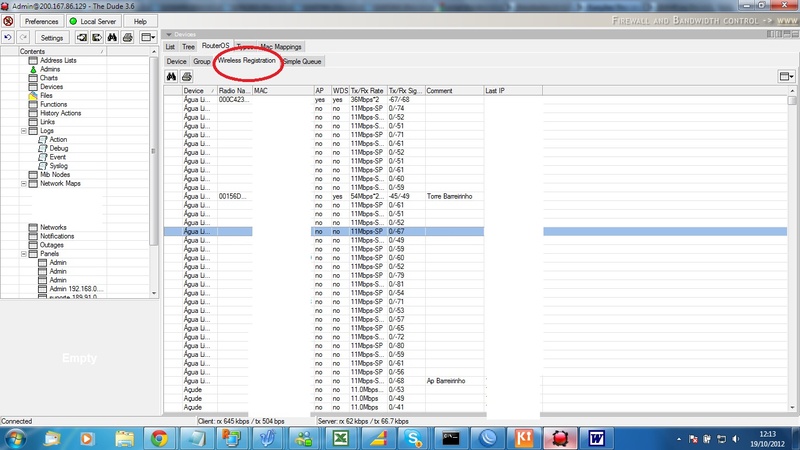The width and height of the screenshot is (800, 450).
Task: Open the pane layout dropdown in main toolbar
Action: pyautogui.click(x=148, y=37)
